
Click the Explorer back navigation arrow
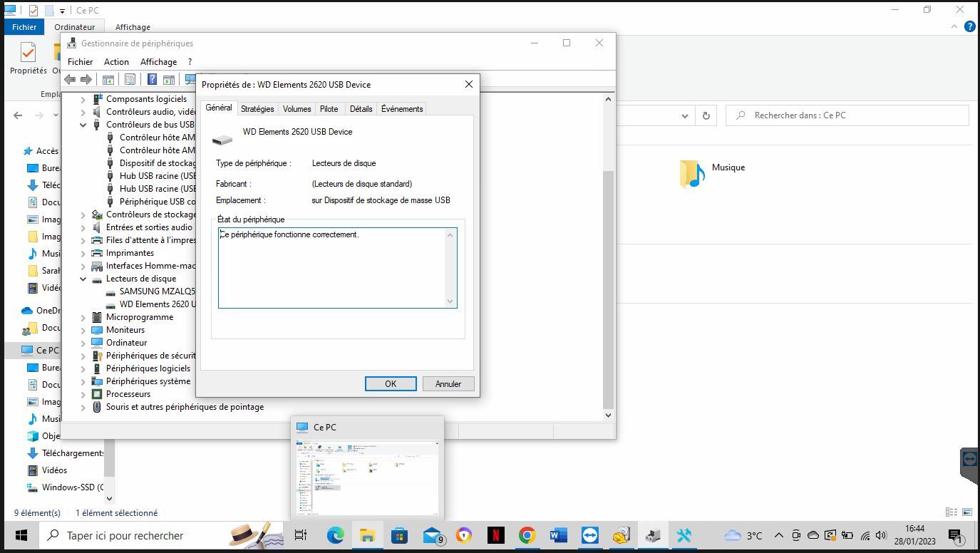18,115
